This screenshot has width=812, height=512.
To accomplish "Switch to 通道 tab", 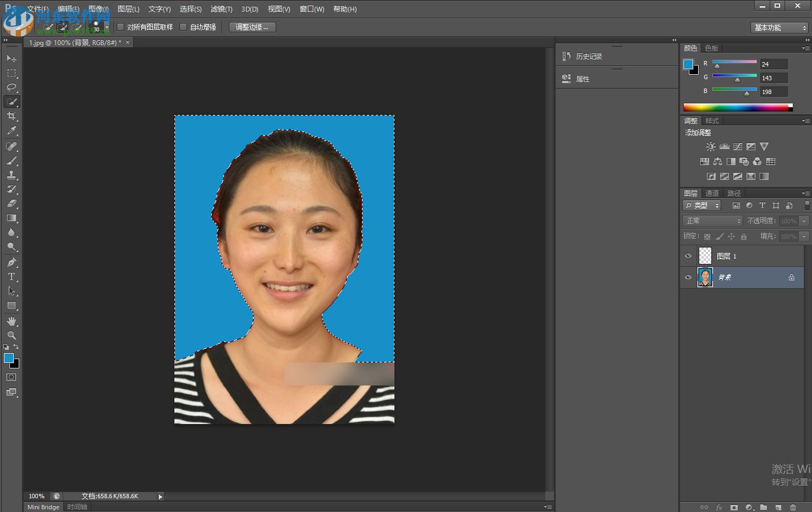I will (x=712, y=193).
